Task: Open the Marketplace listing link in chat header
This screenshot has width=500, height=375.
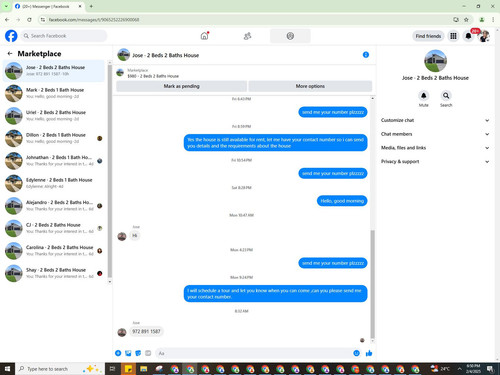Action: coord(153,73)
